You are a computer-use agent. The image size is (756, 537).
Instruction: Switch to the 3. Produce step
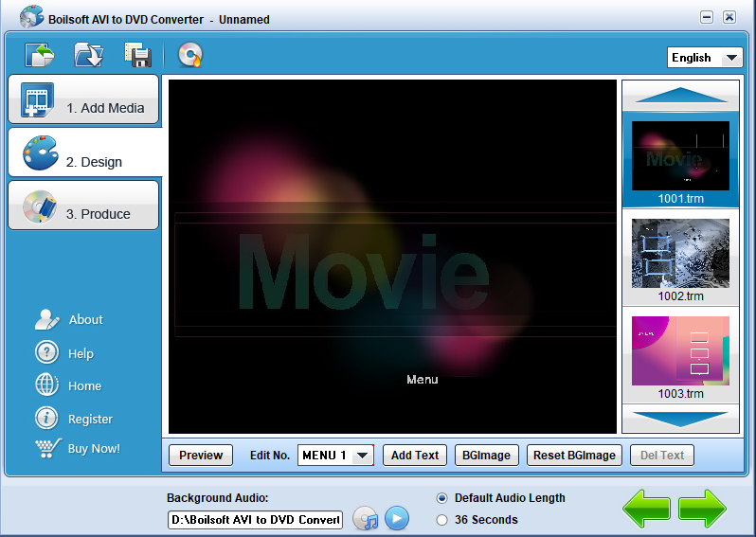[x=83, y=206]
